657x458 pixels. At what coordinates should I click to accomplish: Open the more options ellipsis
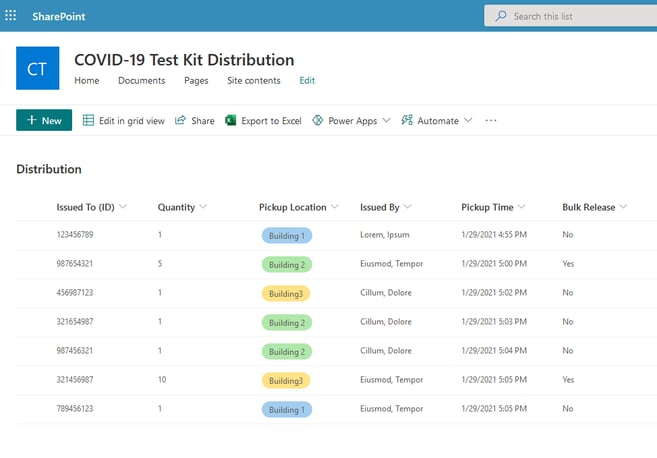491,121
